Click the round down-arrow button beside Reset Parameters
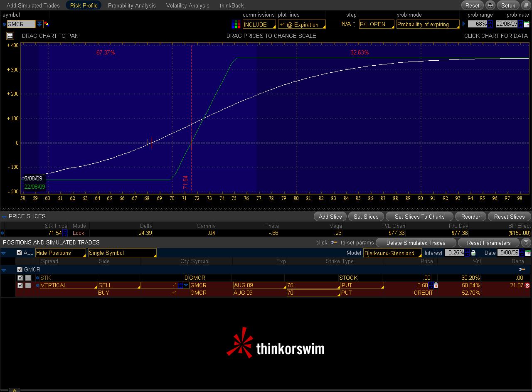Screen dimensions: 532x392 tap(526, 243)
